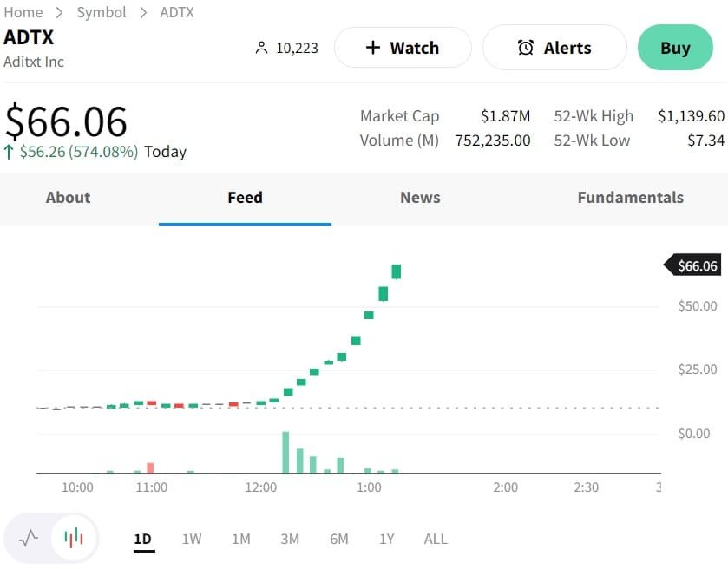The width and height of the screenshot is (728, 569).
Task: Switch to line chart view icon
Action: (x=29, y=538)
